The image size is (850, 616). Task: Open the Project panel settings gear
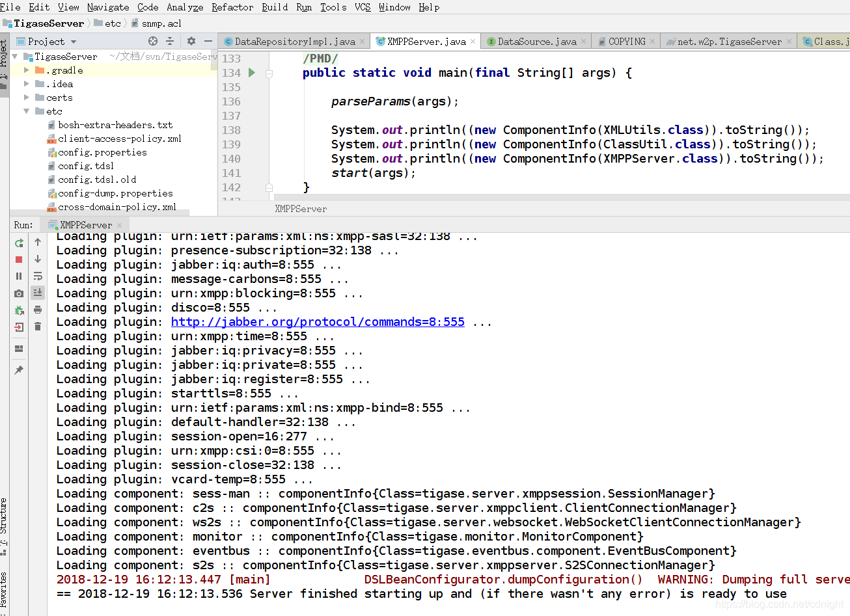click(191, 41)
